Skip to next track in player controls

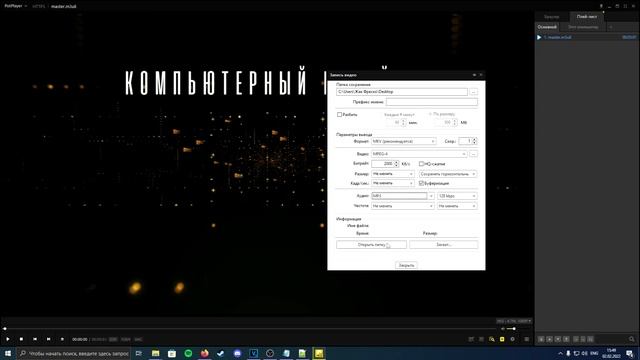pos(48,339)
